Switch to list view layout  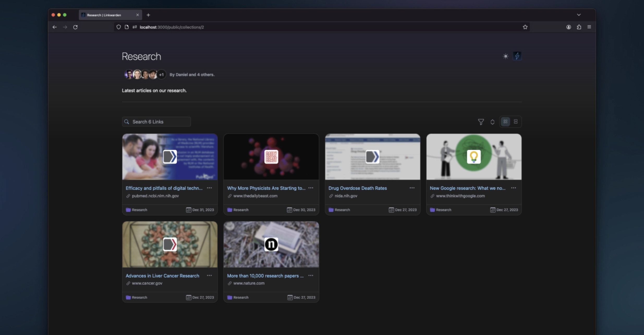coord(515,122)
